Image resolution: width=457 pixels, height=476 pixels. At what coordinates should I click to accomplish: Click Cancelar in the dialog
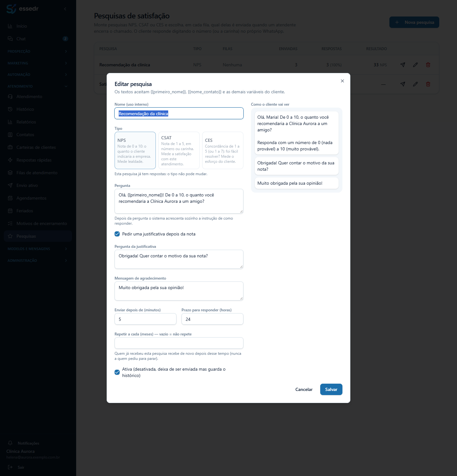(304, 389)
